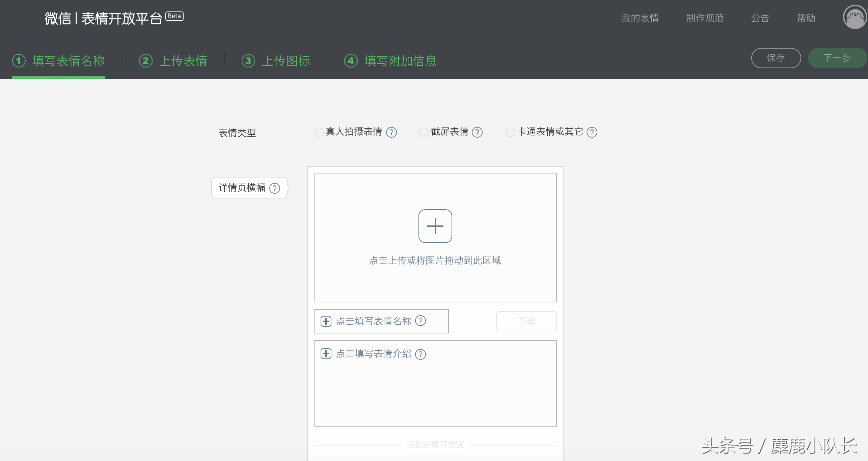
Task: Click the 下载 button
Action: tap(526, 321)
